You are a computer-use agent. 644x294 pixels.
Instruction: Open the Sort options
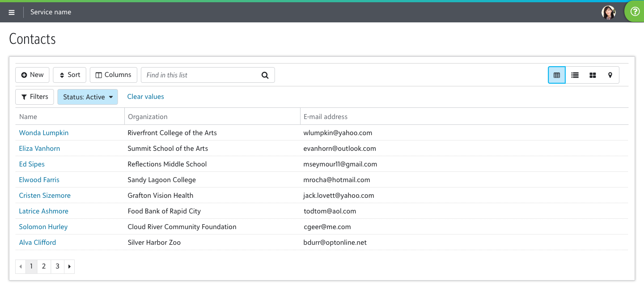[69, 75]
